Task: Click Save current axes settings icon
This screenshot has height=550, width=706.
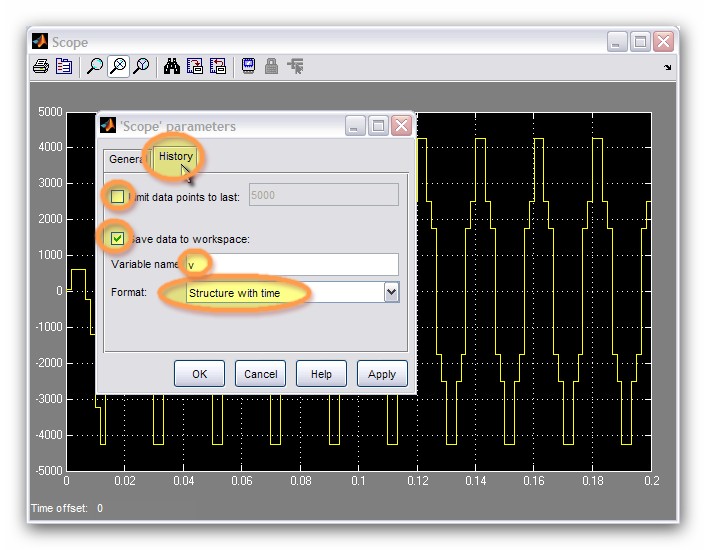Action: [x=195, y=67]
